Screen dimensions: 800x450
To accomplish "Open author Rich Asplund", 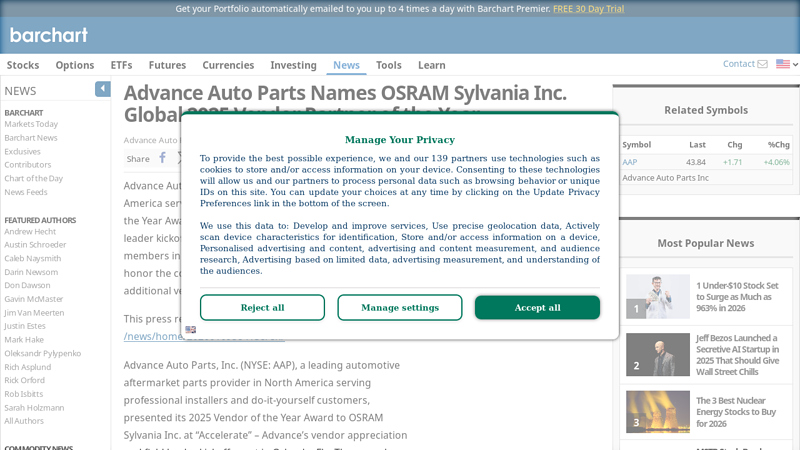I will [28, 367].
